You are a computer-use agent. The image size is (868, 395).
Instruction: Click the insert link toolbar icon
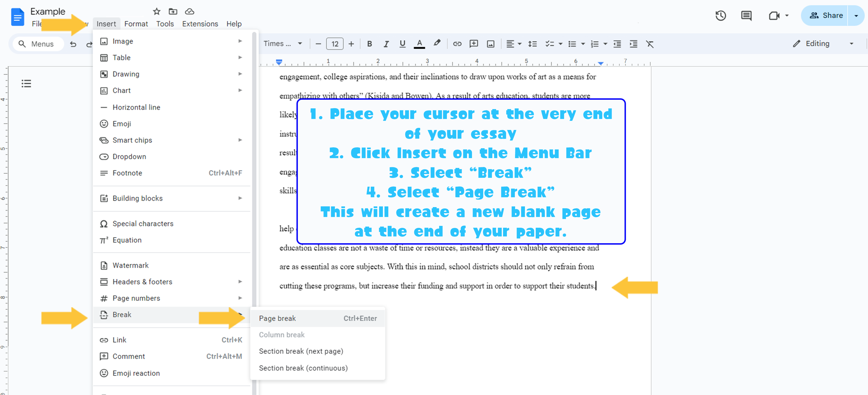pos(457,44)
